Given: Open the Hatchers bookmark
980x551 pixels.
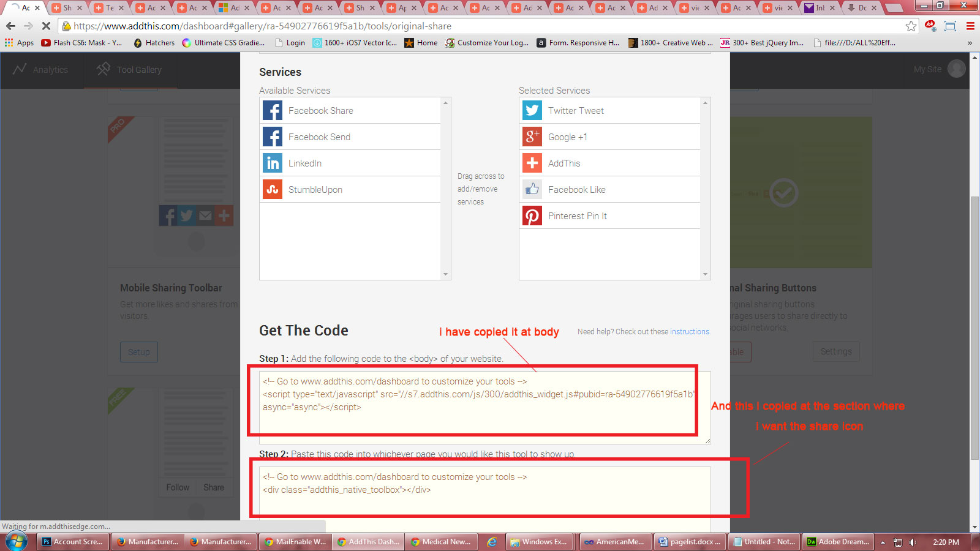Looking at the screenshot, I should pos(154,43).
